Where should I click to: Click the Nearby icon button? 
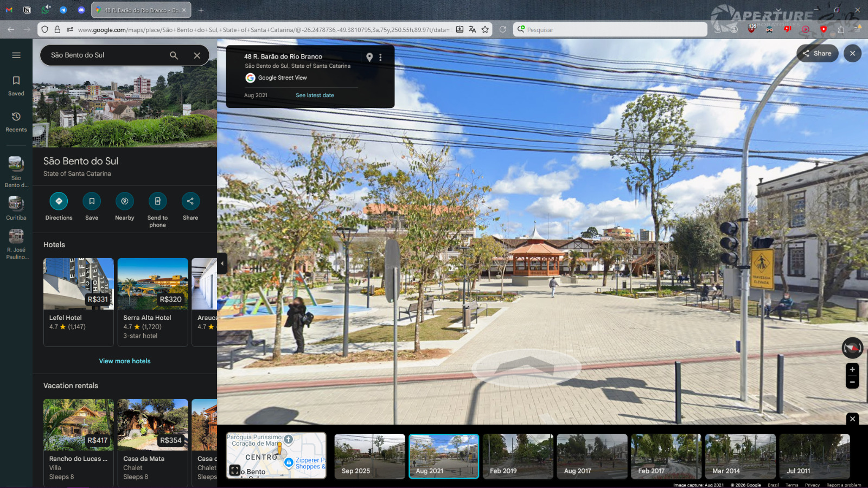tap(124, 201)
